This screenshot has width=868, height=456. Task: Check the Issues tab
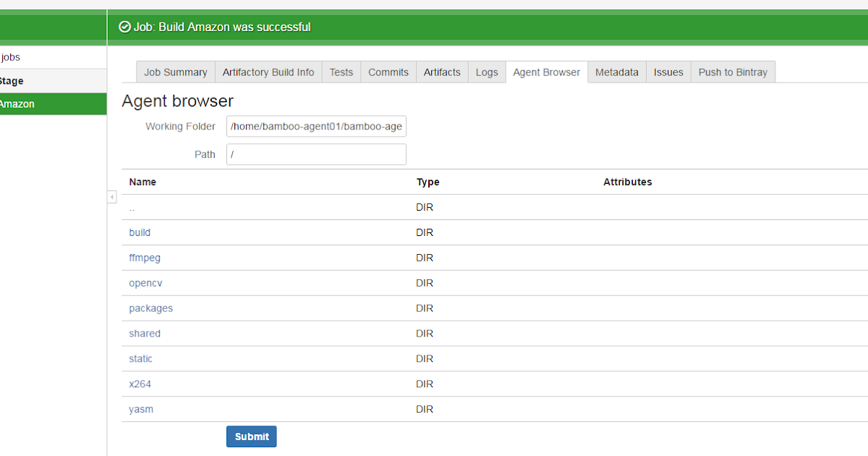pos(668,72)
